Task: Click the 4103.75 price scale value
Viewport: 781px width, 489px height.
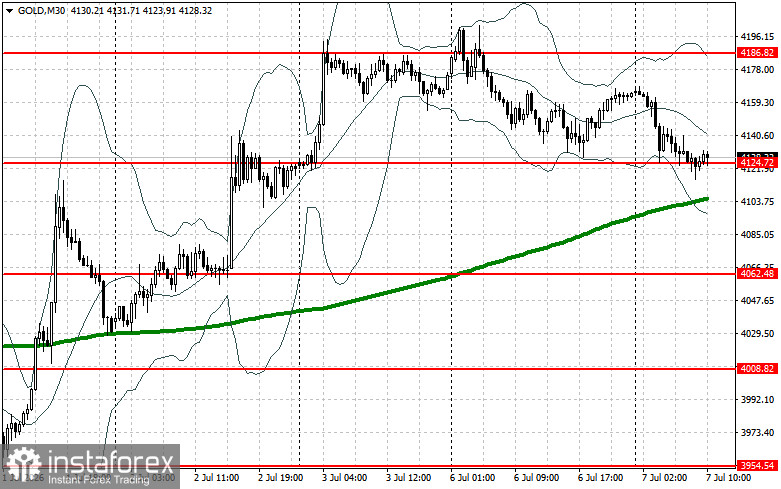Action: (x=757, y=201)
